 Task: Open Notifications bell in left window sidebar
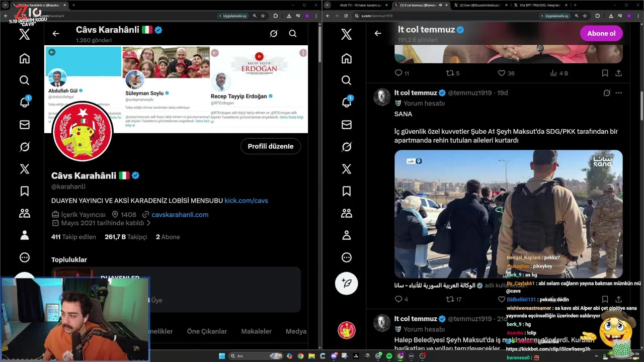click(x=24, y=103)
